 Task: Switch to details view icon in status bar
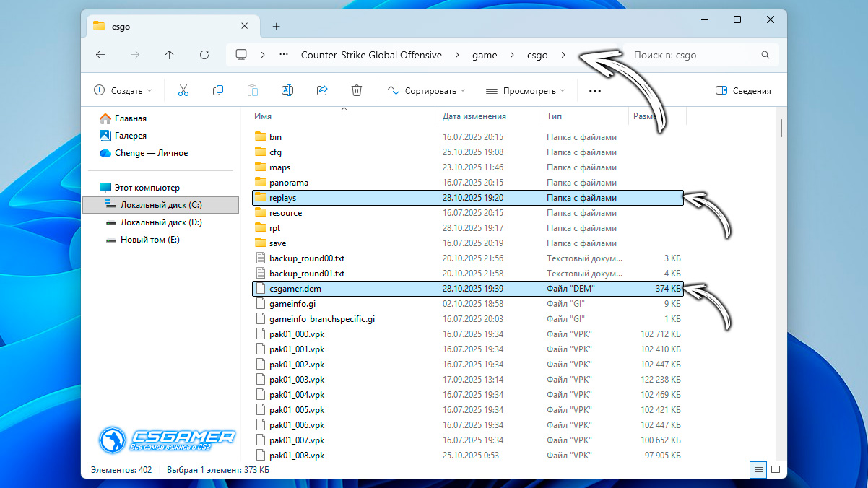pyautogui.click(x=758, y=470)
